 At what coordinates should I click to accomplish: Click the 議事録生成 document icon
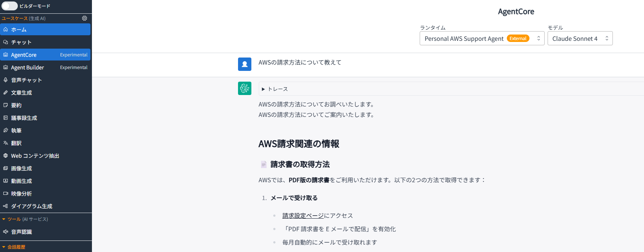click(x=6, y=118)
